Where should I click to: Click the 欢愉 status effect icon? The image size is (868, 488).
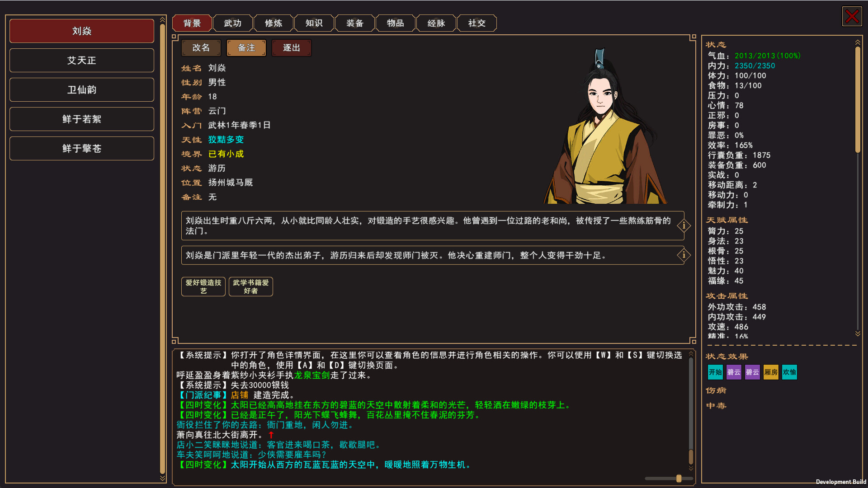(x=789, y=372)
